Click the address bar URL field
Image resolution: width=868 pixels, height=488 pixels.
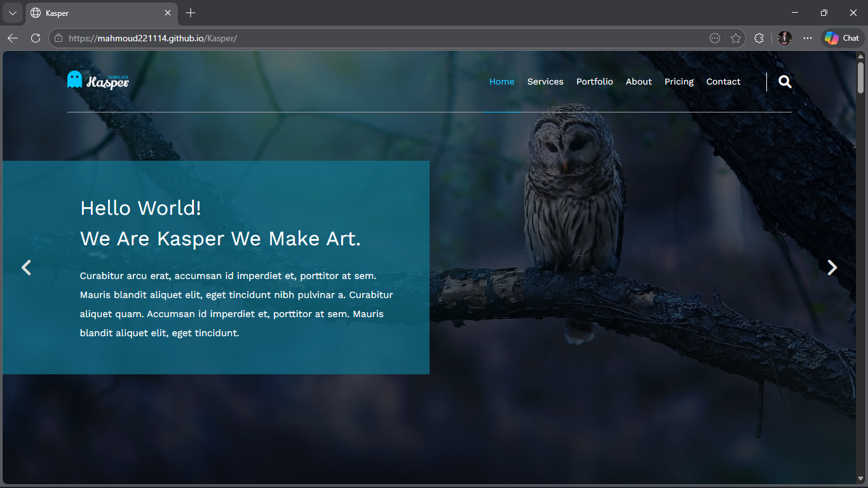click(x=381, y=38)
